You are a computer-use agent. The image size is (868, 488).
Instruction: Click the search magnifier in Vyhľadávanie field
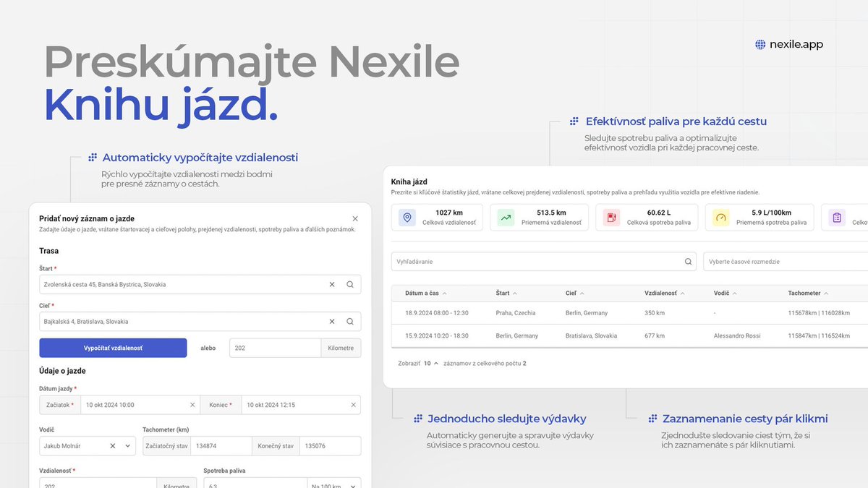(x=688, y=262)
